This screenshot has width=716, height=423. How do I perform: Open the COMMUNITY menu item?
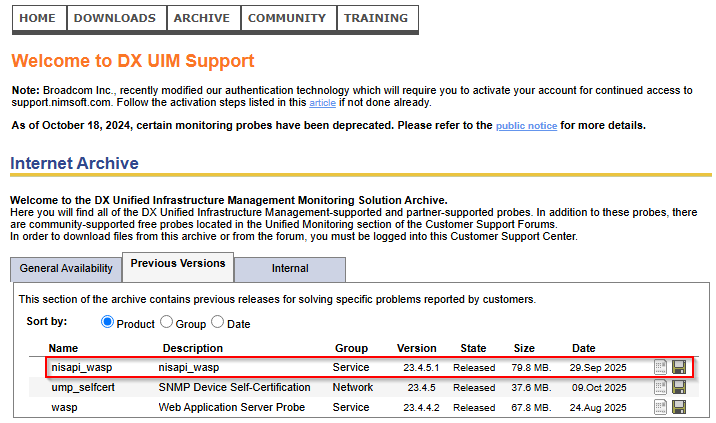coord(287,18)
